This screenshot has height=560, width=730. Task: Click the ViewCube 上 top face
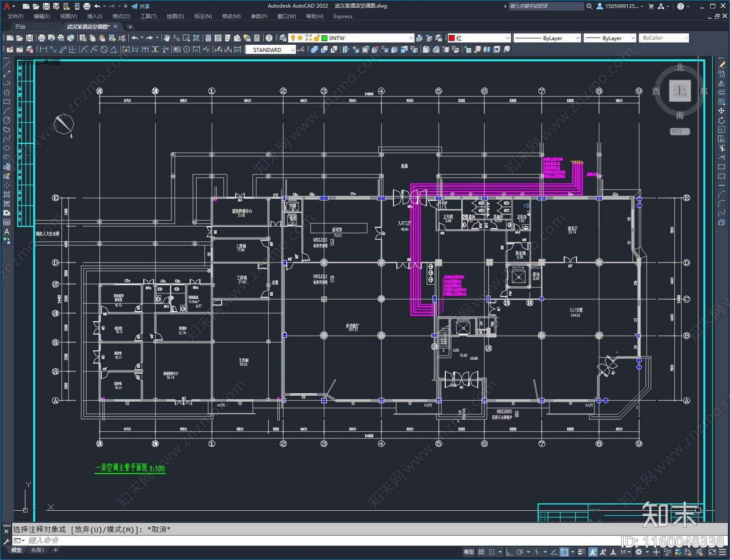[x=680, y=90]
